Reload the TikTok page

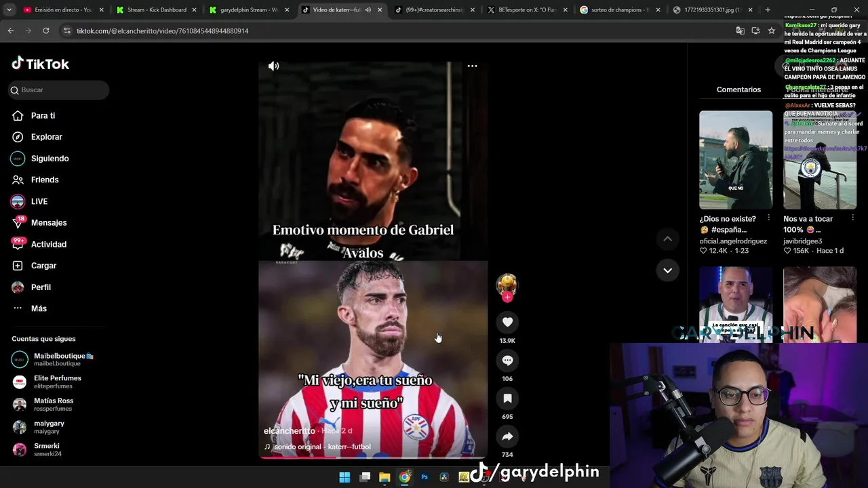click(x=45, y=30)
